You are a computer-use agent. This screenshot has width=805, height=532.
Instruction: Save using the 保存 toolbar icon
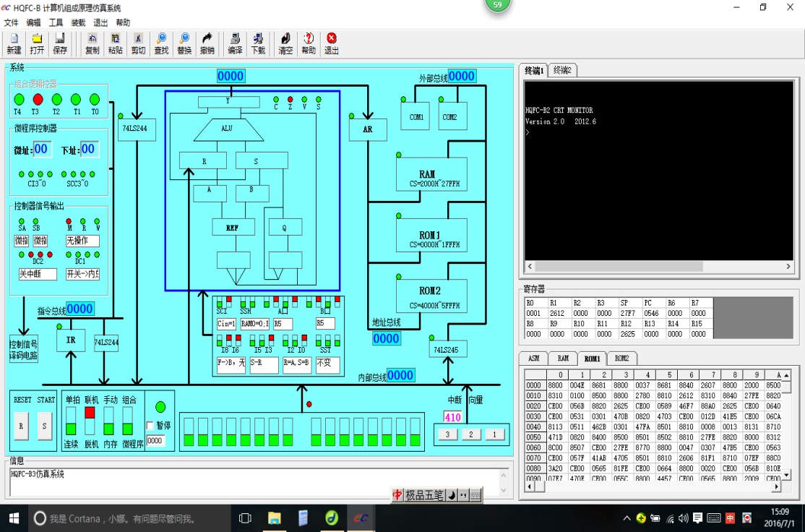point(60,43)
